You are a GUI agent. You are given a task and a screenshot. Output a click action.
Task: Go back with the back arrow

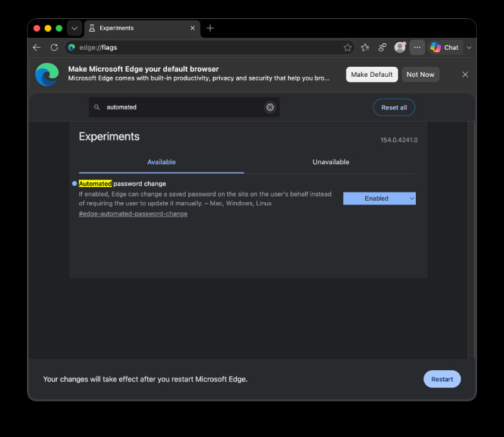click(37, 48)
